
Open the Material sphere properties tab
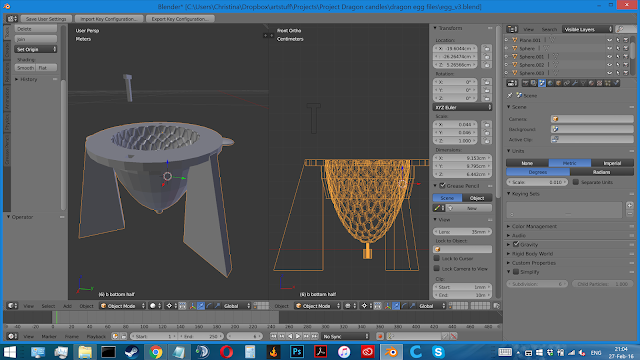(591, 83)
